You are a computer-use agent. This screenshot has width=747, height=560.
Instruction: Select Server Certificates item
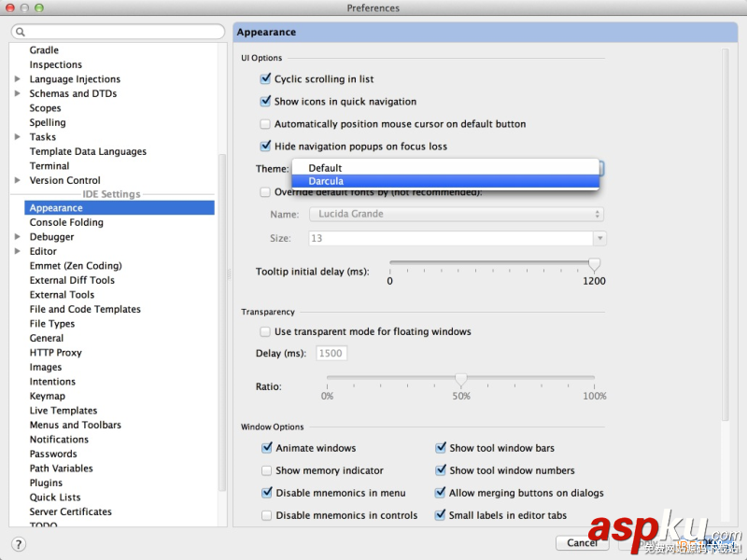pyautogui.click(x=71, y=511)
